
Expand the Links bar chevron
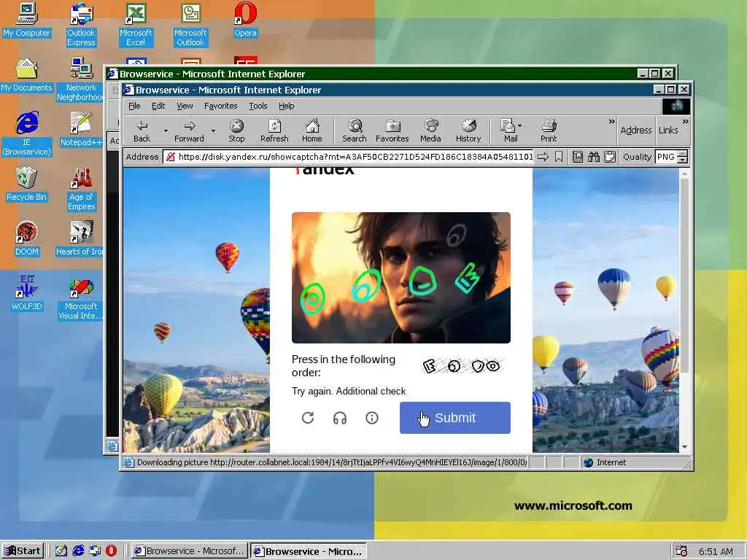685,122
